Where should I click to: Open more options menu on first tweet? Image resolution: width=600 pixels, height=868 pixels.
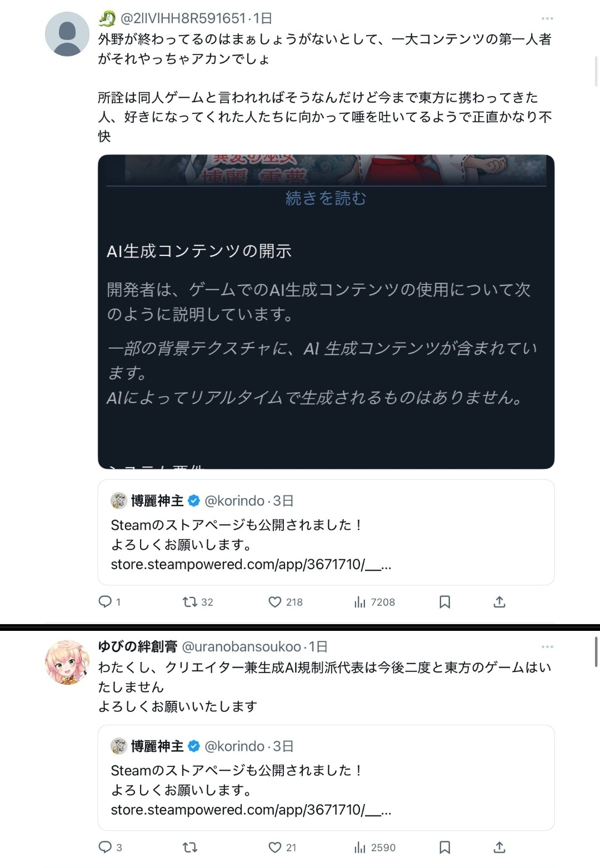click(x=547, y=18)
